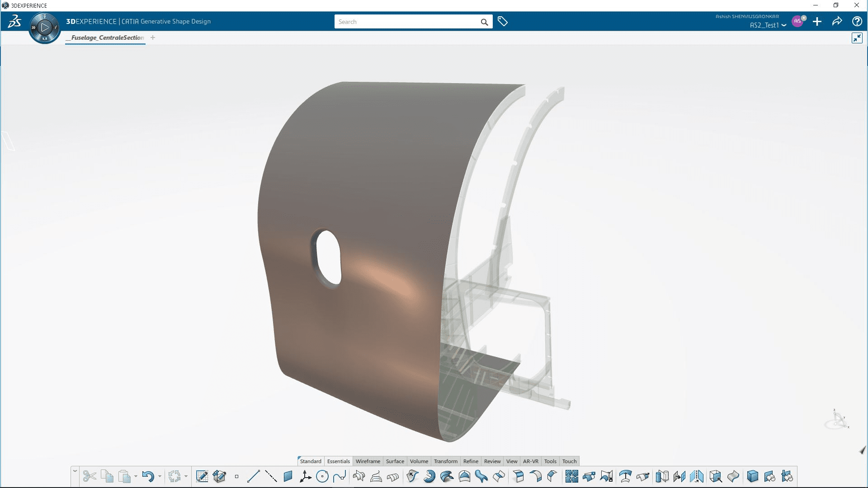Click the Axis System tool
This screenshot has height=488, width=868.
click(x=305, y=476)
